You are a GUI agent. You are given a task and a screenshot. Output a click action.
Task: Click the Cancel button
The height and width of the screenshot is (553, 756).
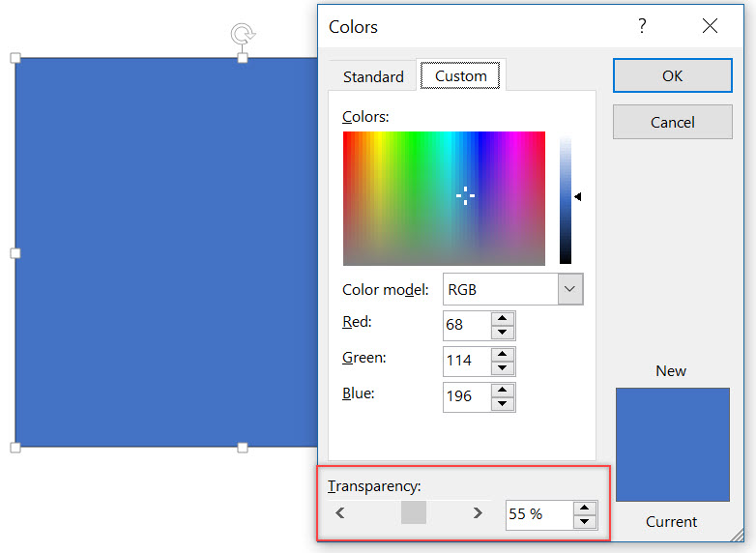(x=673, y=122)
